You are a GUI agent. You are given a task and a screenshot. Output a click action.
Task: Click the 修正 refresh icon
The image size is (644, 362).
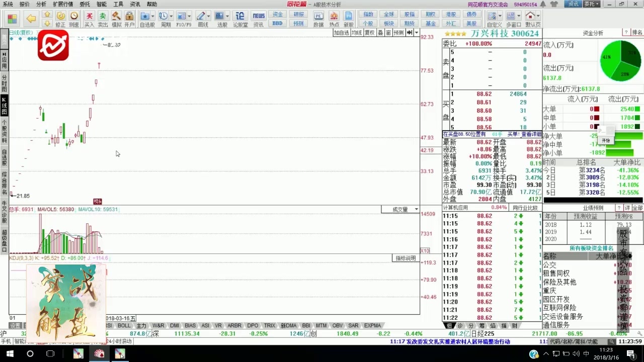[x=60, y=19]
